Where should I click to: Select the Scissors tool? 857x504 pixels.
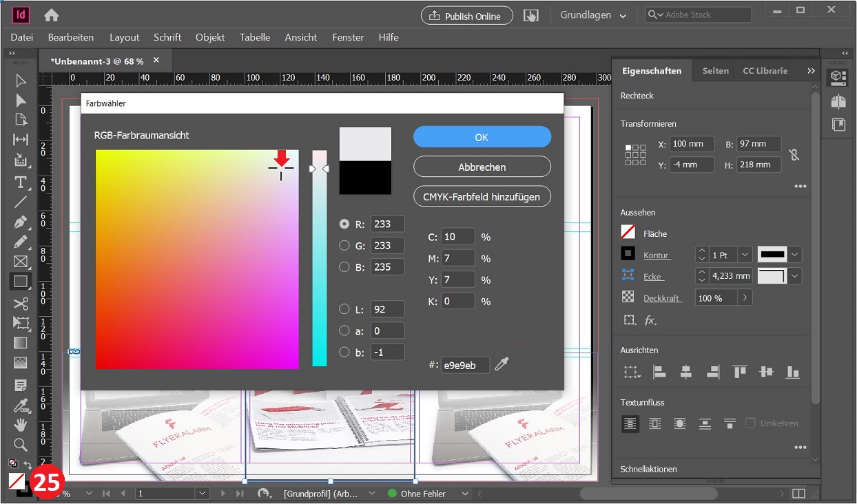tap(21, 303)
